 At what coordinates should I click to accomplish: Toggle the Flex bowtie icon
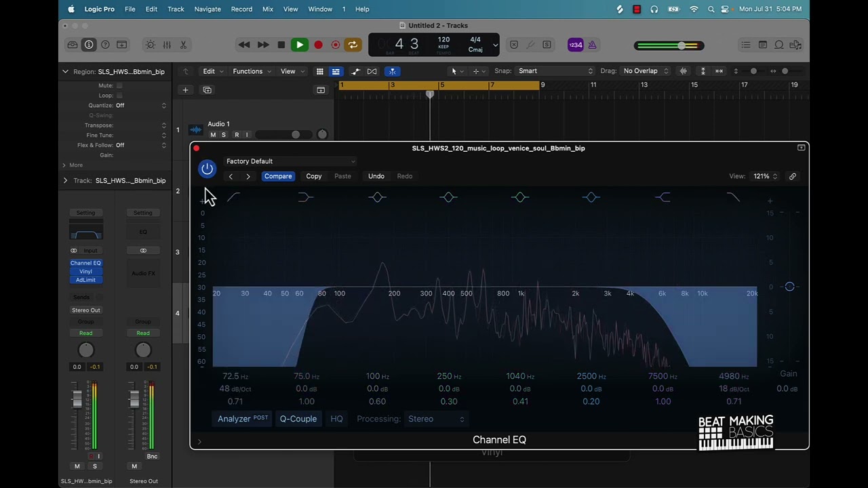click(x=372, y=71)
